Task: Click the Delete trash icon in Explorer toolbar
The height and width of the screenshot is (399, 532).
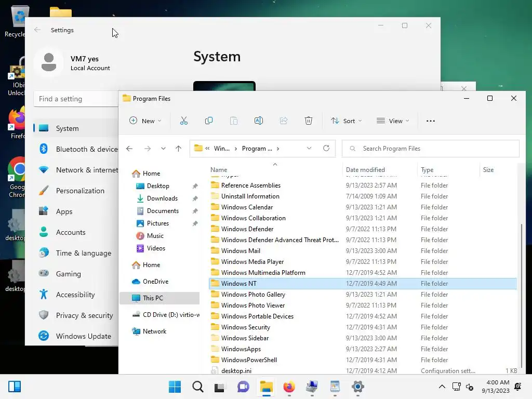Action: 309,121
